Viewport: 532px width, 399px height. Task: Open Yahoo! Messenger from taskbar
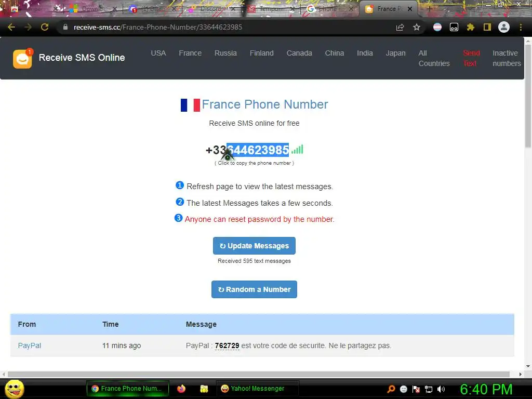[257, 389]
